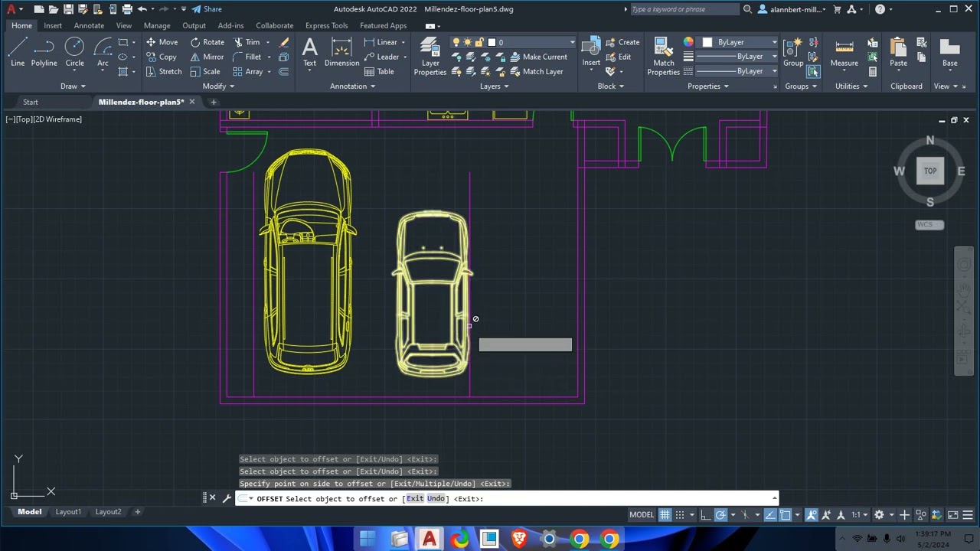Activate the Rotate tool
The height and width of the screenshot is (551, 980).
207,42
